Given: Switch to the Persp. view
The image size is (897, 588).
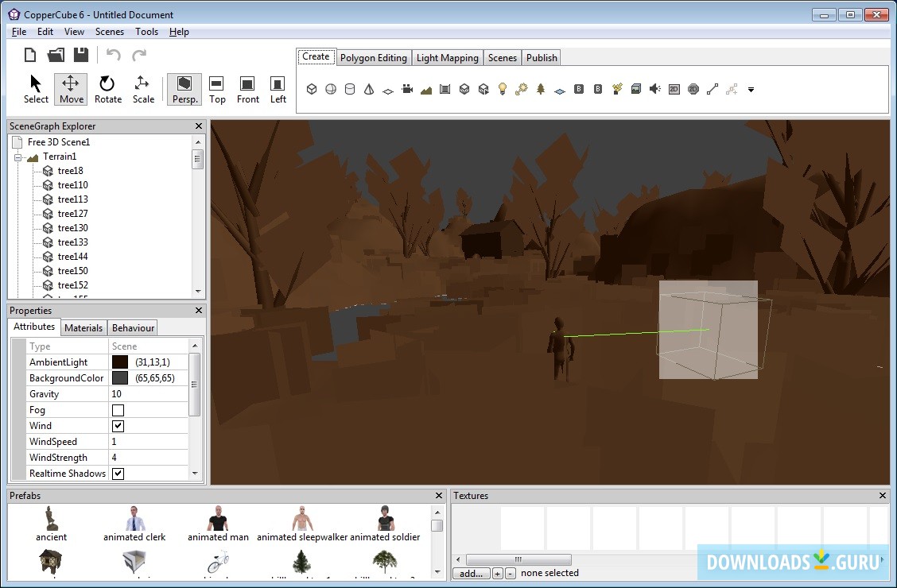Looking at the screenshot, I should (184, 89).
